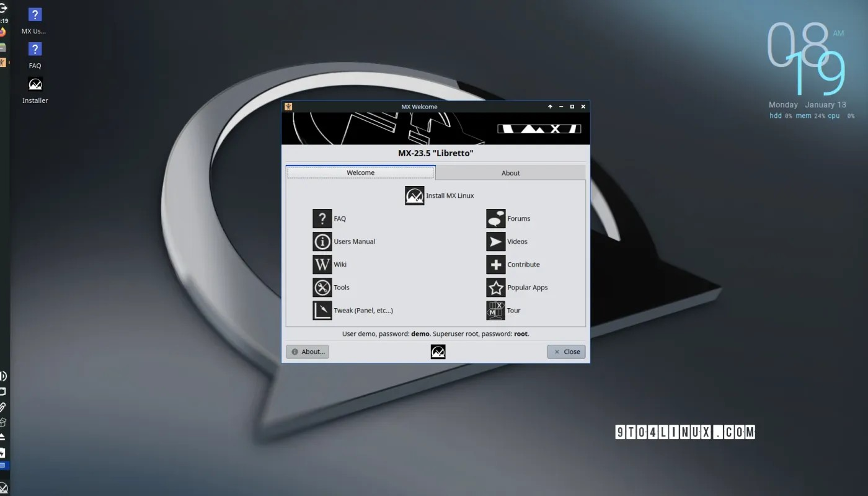Open the volume control in the panel

click(2, 376)
